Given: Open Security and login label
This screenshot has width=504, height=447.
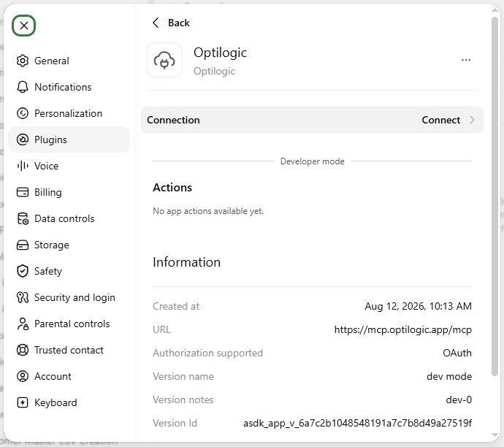Looking at the screenshot, I should point(75,297).
